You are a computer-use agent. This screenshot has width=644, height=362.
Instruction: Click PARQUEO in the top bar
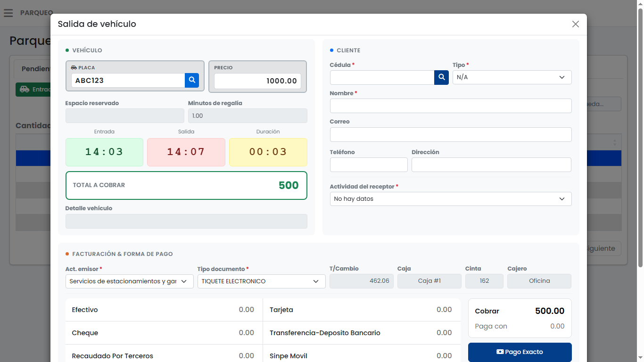click(36, 13)
